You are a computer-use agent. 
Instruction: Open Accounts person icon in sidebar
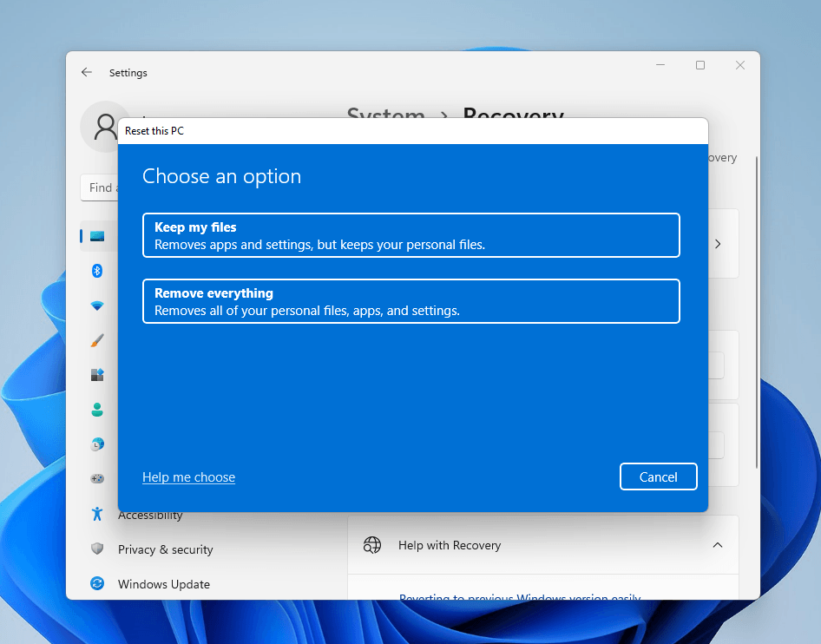pos(97,410)
